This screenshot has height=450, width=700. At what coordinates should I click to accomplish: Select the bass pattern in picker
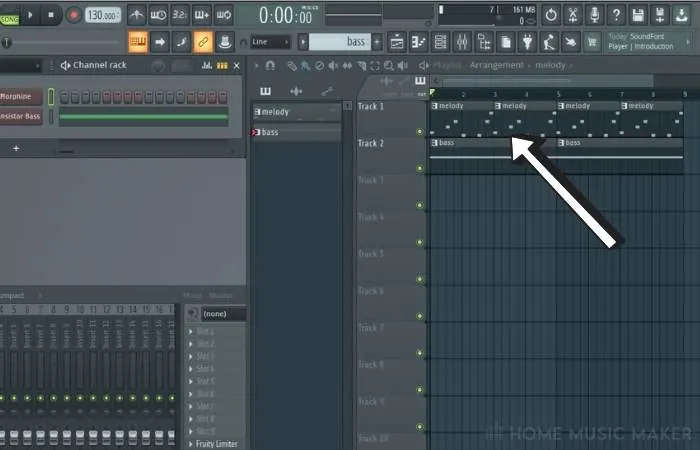(297, 132)
